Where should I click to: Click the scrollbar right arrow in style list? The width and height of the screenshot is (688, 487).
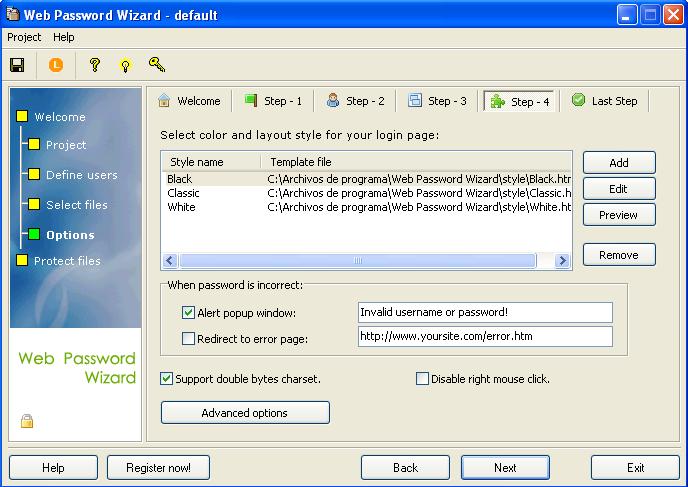(x=562, y=261)
